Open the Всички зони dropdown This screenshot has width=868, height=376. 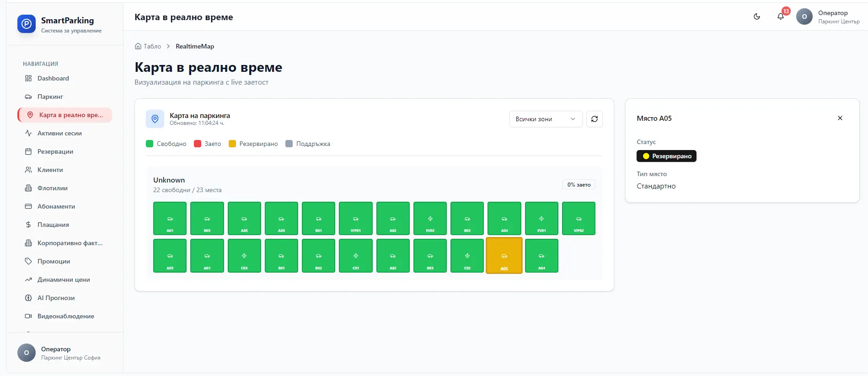click(x=546, y=119)
